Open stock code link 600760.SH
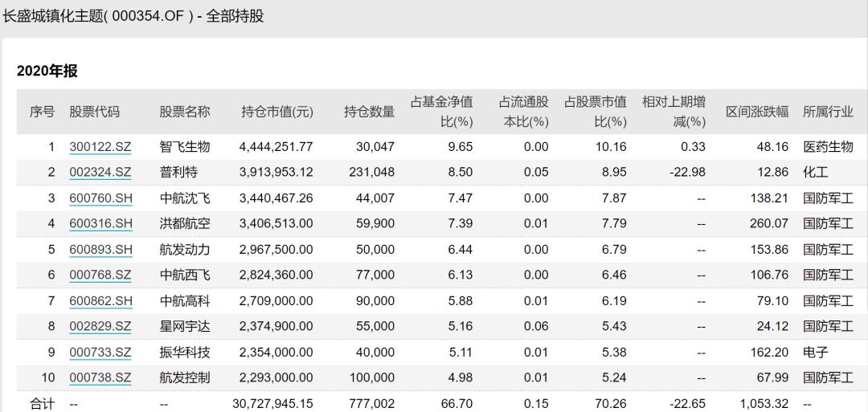868x412 pixels. (101, 198)
